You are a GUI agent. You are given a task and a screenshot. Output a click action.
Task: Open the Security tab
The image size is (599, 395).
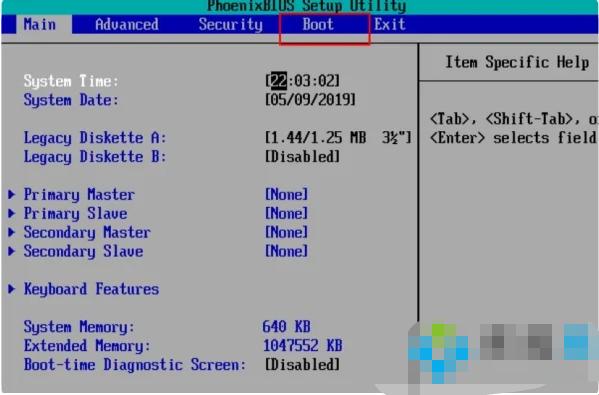tap(231, 25)
